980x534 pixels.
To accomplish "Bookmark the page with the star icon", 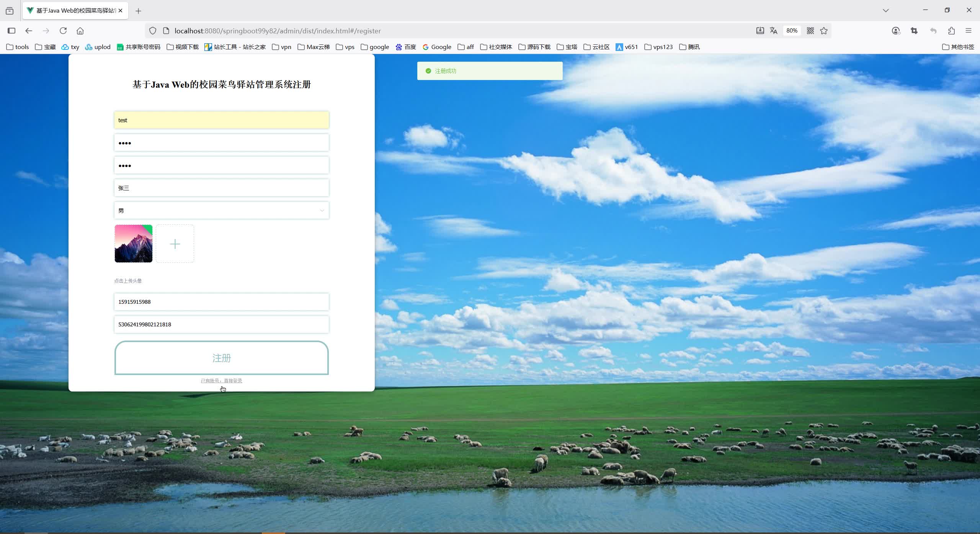I will (x=823, y=31).
